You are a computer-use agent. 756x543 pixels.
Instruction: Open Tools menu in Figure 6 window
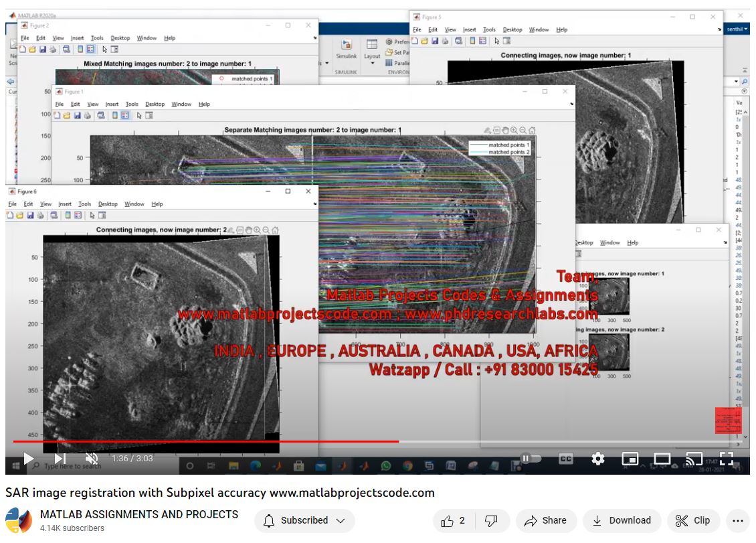pos(84,204)
